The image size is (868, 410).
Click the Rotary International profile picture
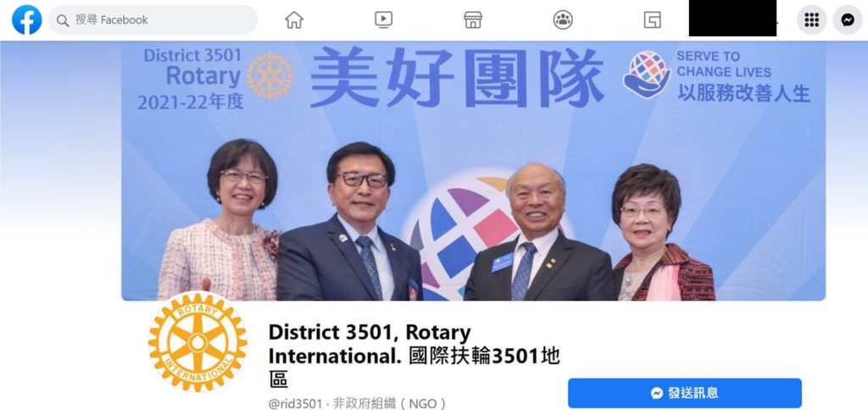tap(198, 341)
